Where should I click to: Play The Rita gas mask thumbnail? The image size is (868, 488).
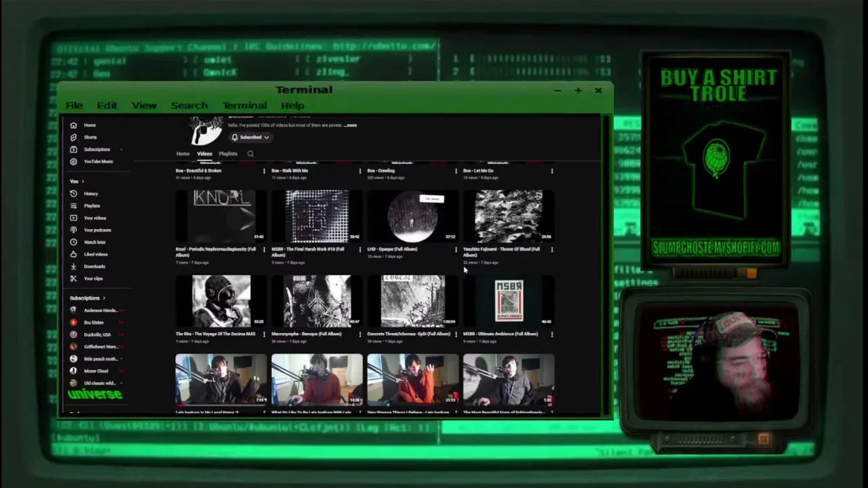click(x=221, y=300)
